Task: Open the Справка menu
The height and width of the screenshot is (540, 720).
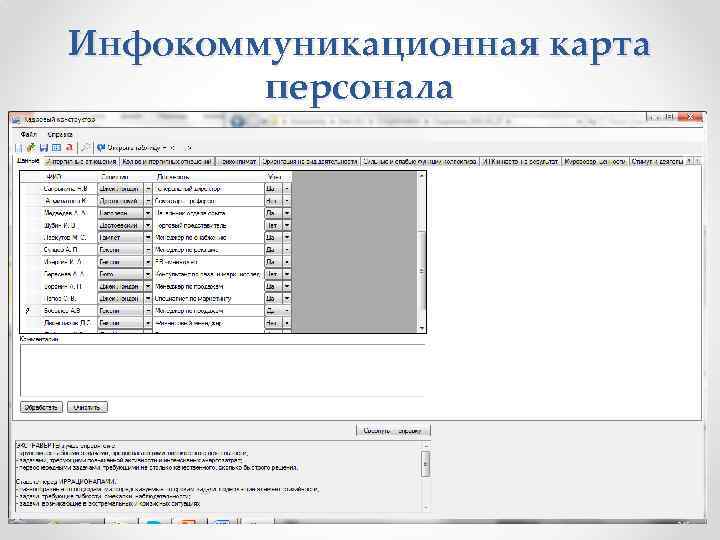Action: (60, 135)
